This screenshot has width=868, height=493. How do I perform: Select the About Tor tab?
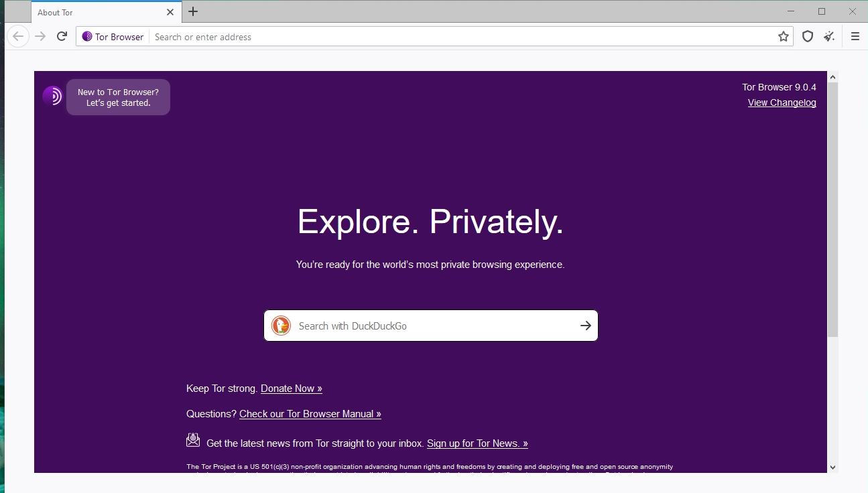(x=105, y=12)
